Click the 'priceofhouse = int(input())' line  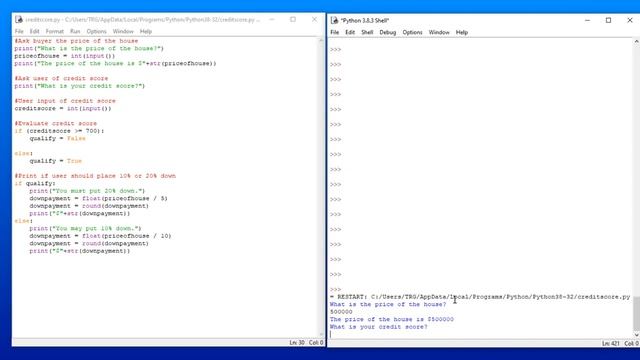pos(64,56)
